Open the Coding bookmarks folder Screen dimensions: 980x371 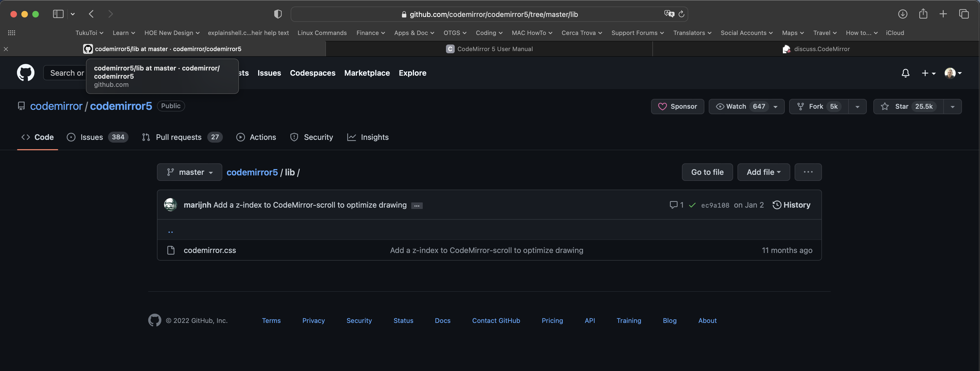pos(489,33)
